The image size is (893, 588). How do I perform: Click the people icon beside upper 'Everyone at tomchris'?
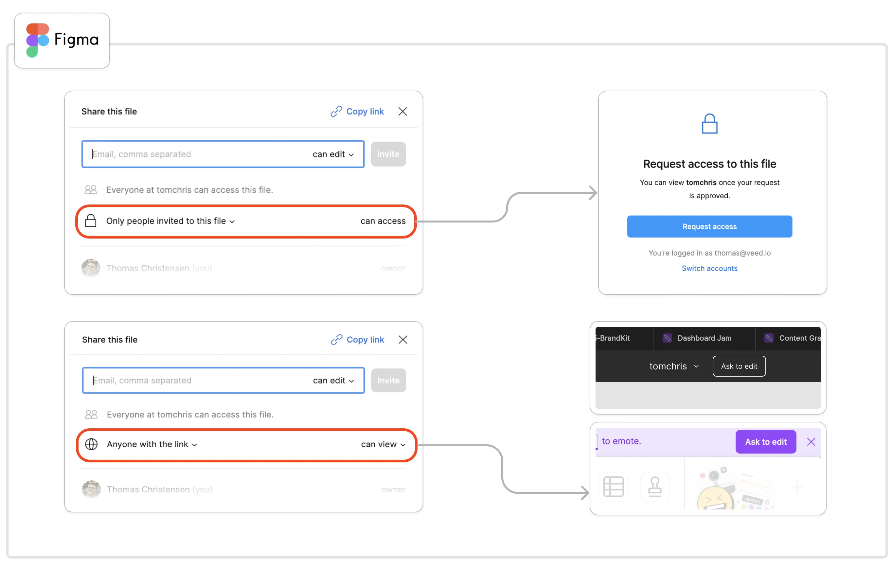(x=90, y=190)
